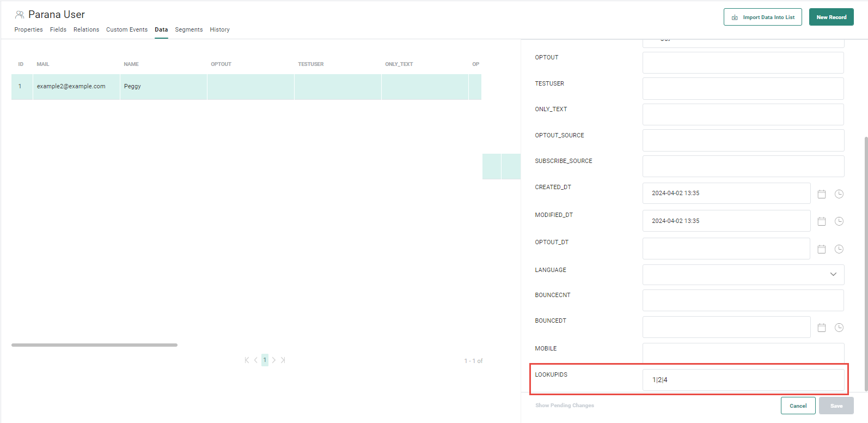
Task: Open calendar picker for MODIFIED_DT
Action: coord(822,221)
